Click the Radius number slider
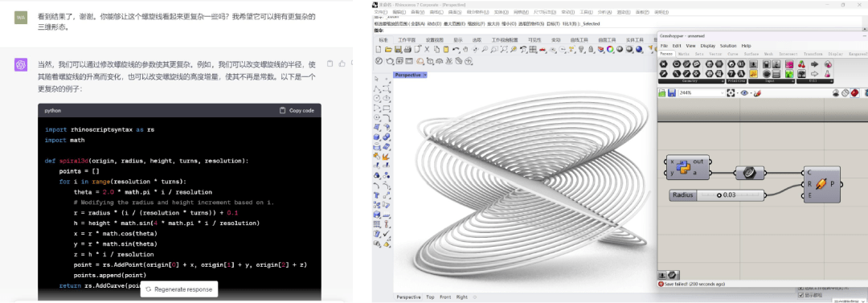868x303 pixels. (718, 195)
